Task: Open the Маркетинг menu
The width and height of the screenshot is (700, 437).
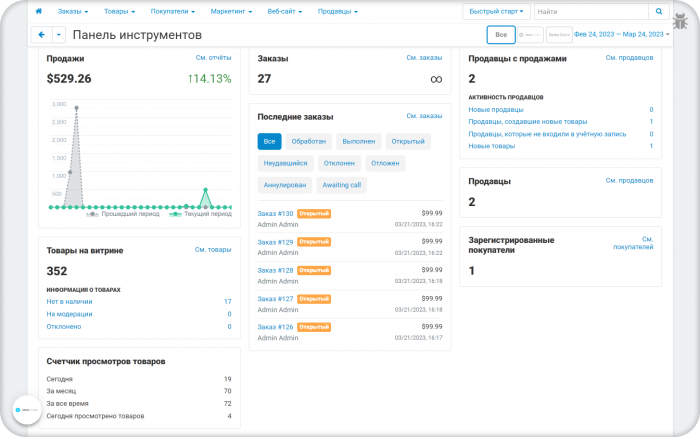Action: coord(231,12)
